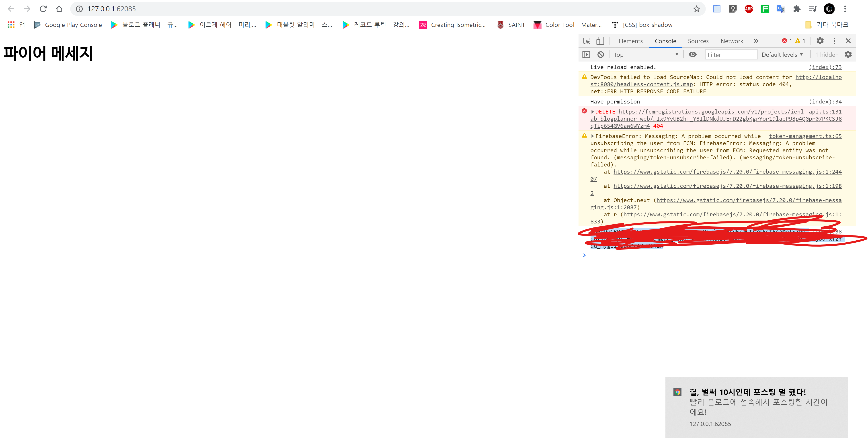Clear the console with the ban icon

point(600,55)
